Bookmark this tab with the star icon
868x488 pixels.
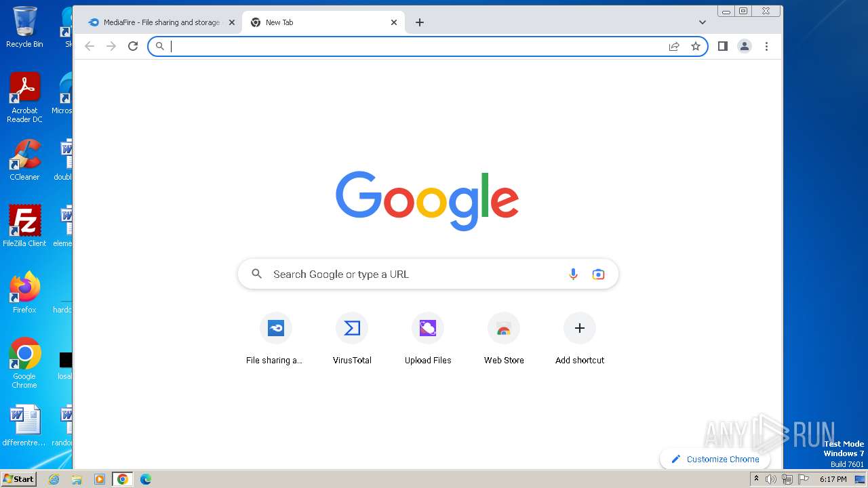point(696,46)
